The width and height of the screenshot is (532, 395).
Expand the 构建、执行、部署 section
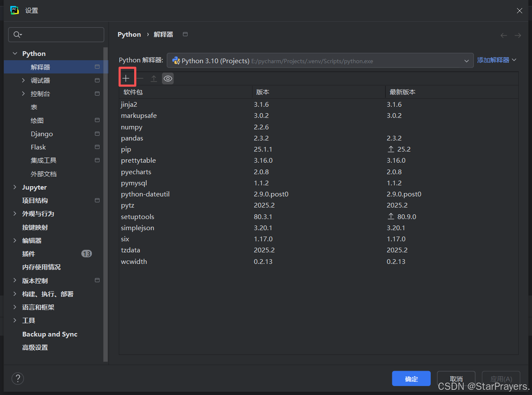coord(15,294)
